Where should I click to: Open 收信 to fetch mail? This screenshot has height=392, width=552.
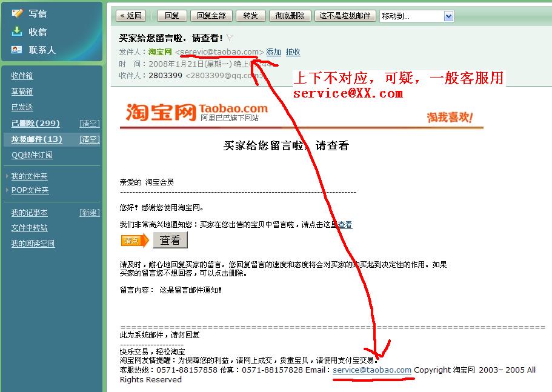coord(38,32)
